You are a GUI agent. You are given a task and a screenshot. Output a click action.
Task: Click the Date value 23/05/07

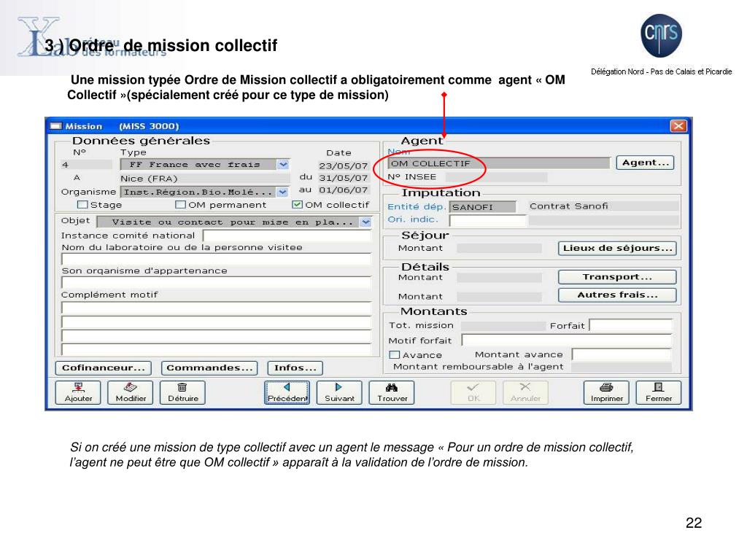344,166
